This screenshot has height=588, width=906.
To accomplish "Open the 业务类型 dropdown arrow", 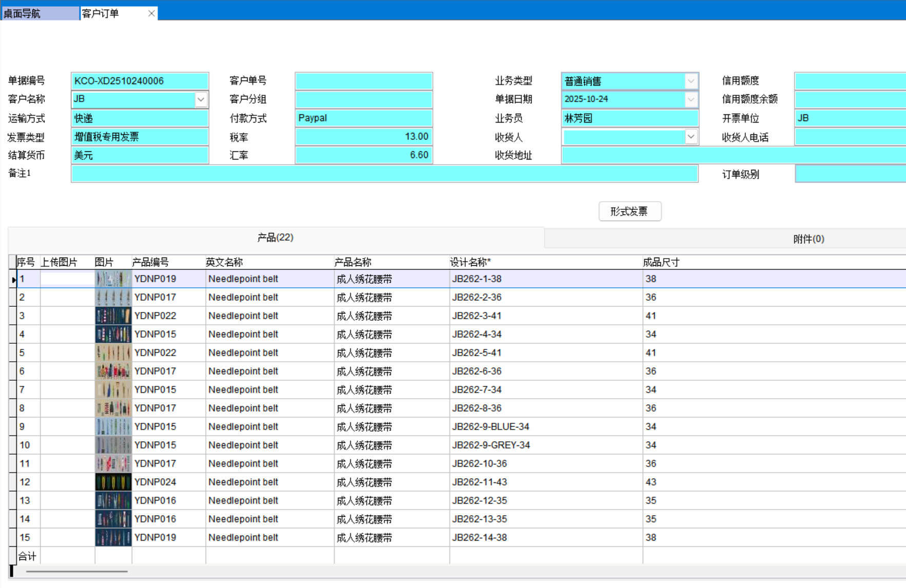I will point(691,81).
